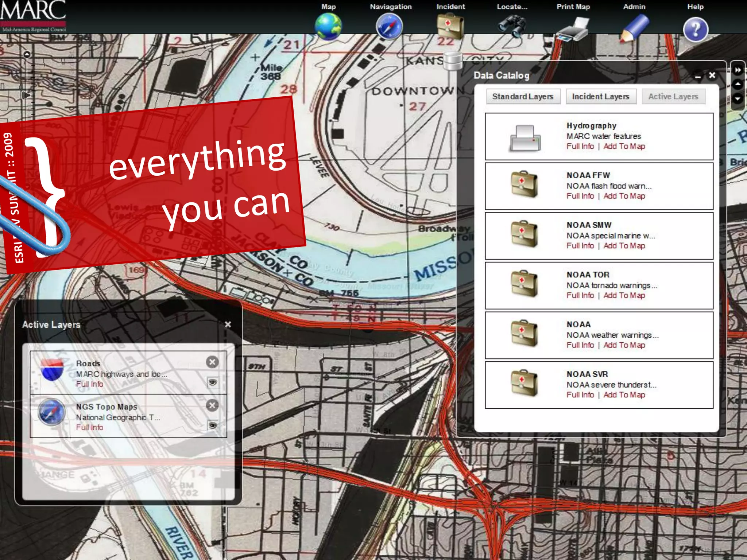The image size is (747, 560).
Task: Open Full Info for NOAA TOR
Action: (x=580, y=295)
